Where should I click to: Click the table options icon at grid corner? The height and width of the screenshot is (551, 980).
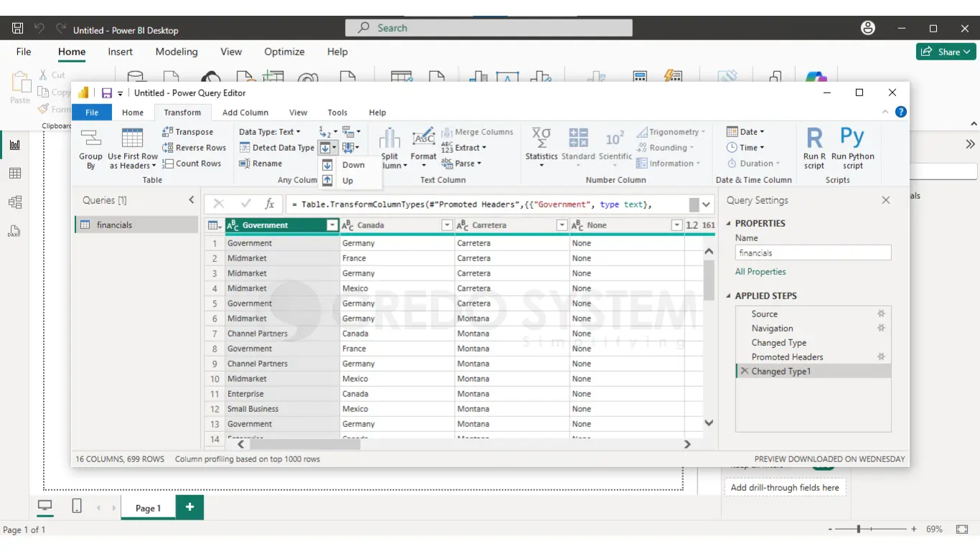point(215,225)
